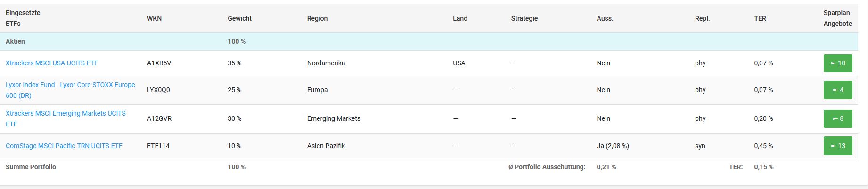Click the Aktien category row
Viewport: 868px width, 189px height.
(x=16, y=41)
